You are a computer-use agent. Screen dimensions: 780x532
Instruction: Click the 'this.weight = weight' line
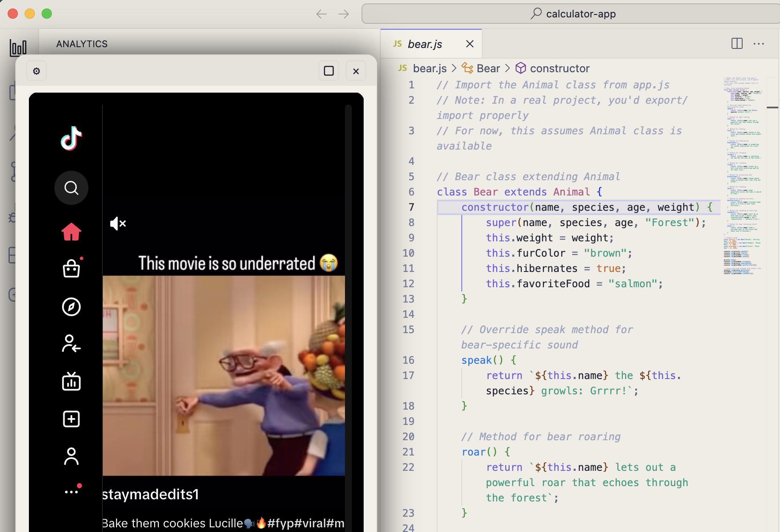coord(550,238)
